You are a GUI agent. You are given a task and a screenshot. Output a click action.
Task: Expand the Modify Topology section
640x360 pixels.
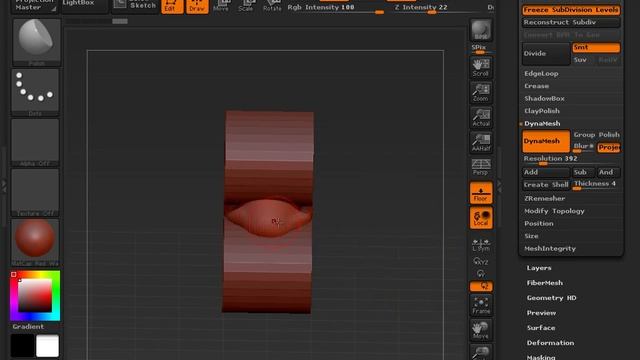554,211
